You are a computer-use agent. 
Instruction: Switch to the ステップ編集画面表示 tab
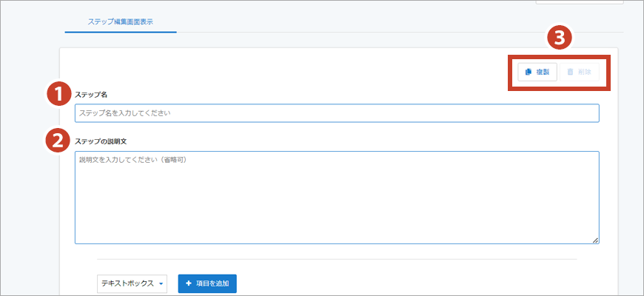tap(121, 21)
